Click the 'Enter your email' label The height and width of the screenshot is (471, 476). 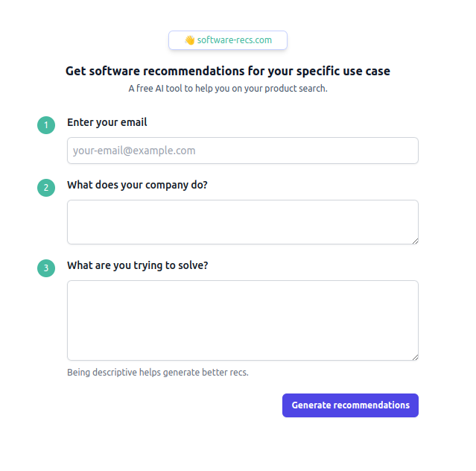point(107,122)
